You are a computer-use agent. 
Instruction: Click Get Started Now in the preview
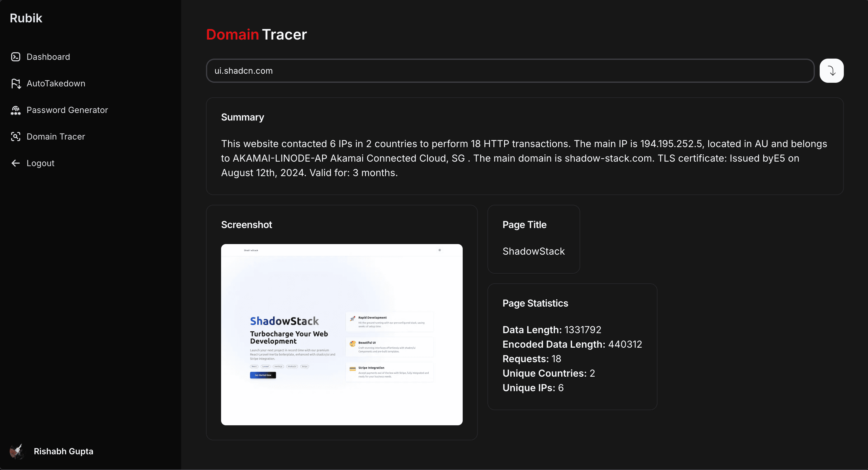click(x=263, y=375)
